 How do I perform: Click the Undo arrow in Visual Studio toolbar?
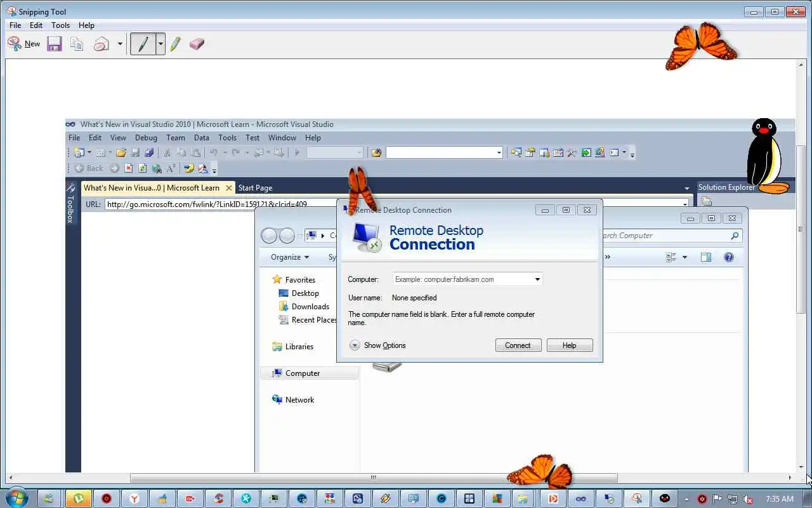point(214,152)
